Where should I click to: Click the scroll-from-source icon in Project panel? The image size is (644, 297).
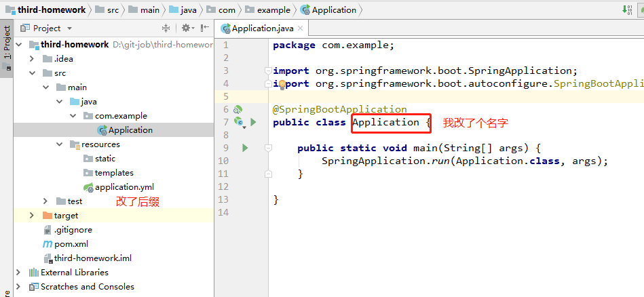click(166, 28)
